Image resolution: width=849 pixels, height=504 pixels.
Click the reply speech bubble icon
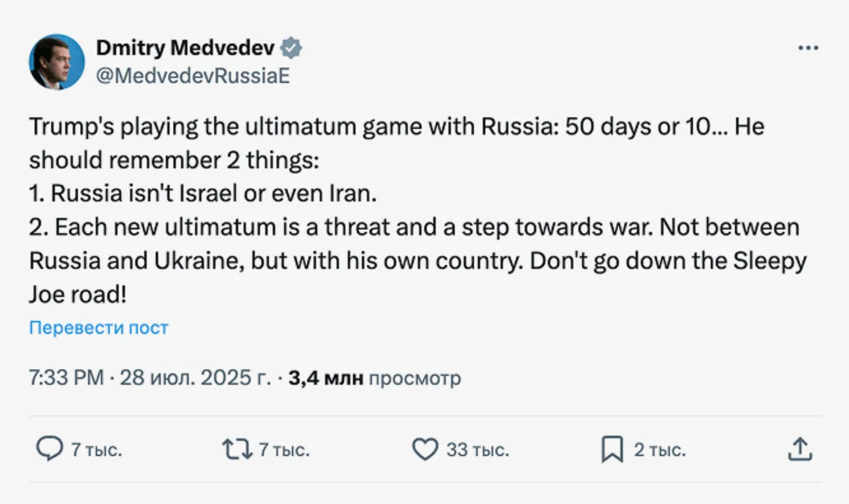tap(49, 449)
